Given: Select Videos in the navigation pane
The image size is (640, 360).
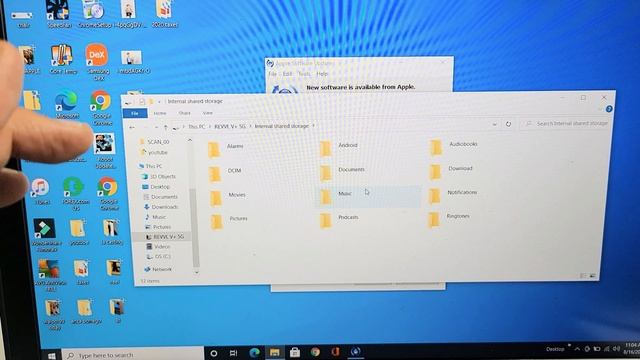Looking at the screenshot, I should pyautogui.click(x=158, y=247).
